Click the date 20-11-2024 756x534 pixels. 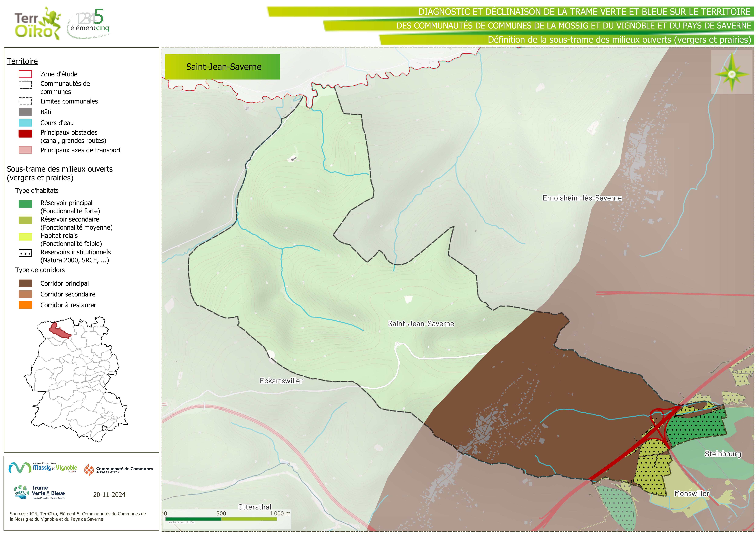[109, 495]
